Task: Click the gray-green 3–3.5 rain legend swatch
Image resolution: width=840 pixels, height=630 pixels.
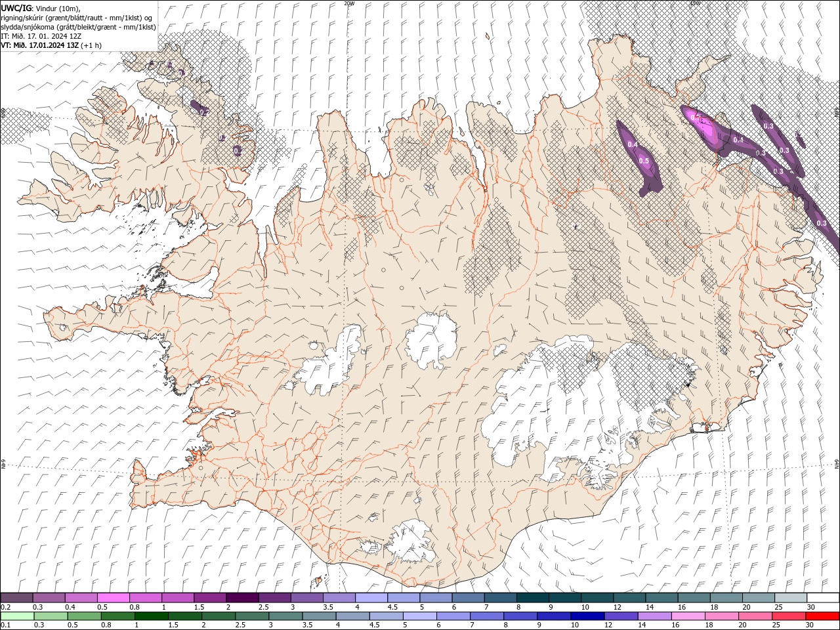Action: (x=285, y=616)
